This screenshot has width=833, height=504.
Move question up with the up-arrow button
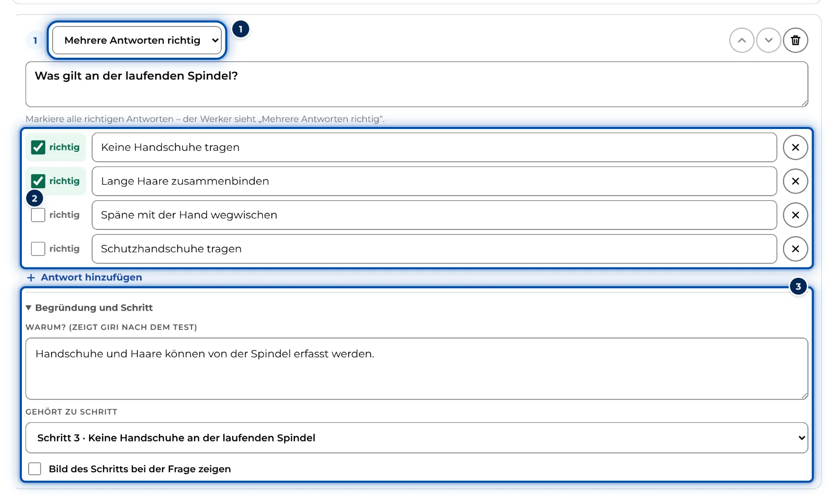[742, 40]
